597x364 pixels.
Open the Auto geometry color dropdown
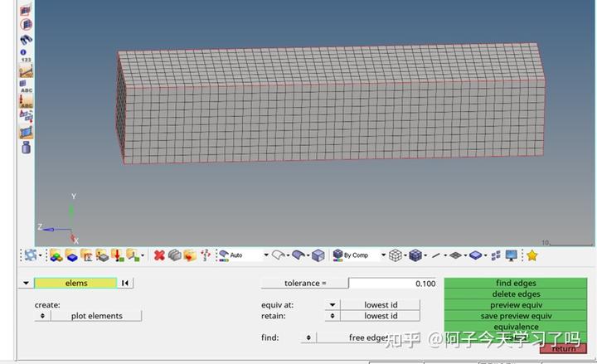tap(266, 255)
